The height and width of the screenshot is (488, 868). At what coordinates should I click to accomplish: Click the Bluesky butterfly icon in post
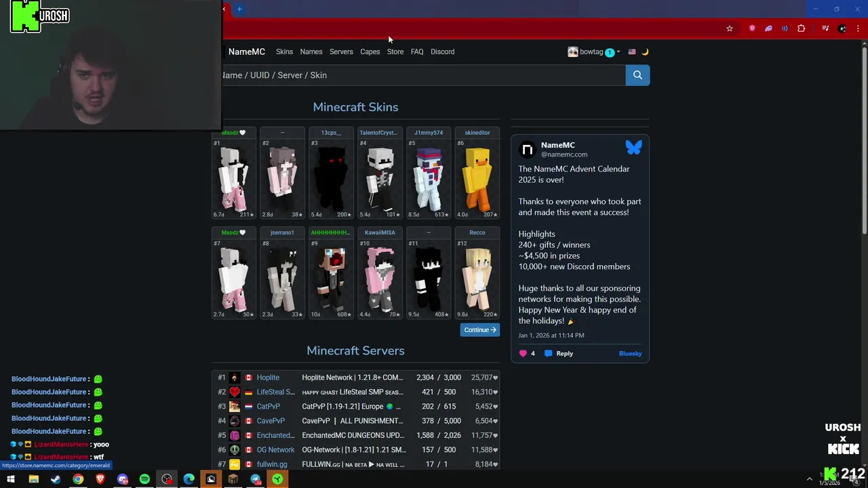[x=633, y=147]
